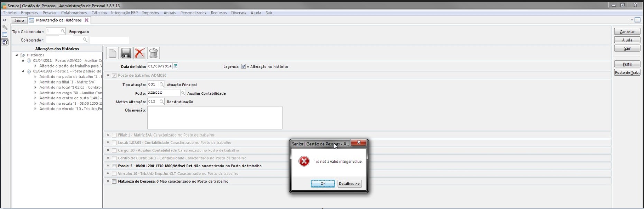
Task: Select the 'Admitido no cargo' history entry
Action: (x=71, y=93)
